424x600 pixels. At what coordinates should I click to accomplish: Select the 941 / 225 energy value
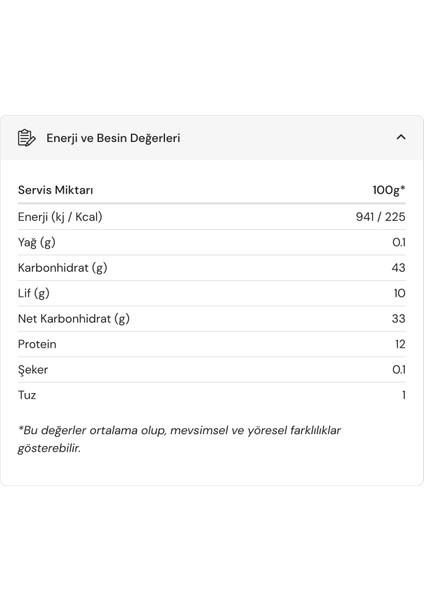click(380, 217)
